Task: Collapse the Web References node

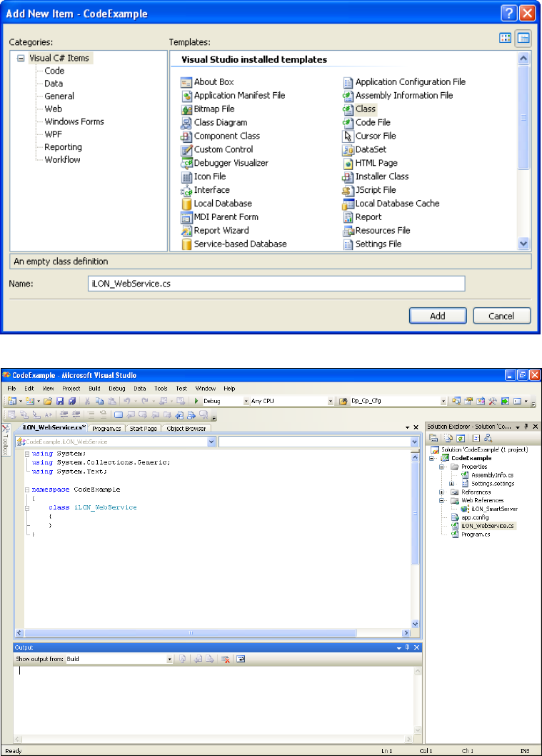Action: click(x=441, y=500)
